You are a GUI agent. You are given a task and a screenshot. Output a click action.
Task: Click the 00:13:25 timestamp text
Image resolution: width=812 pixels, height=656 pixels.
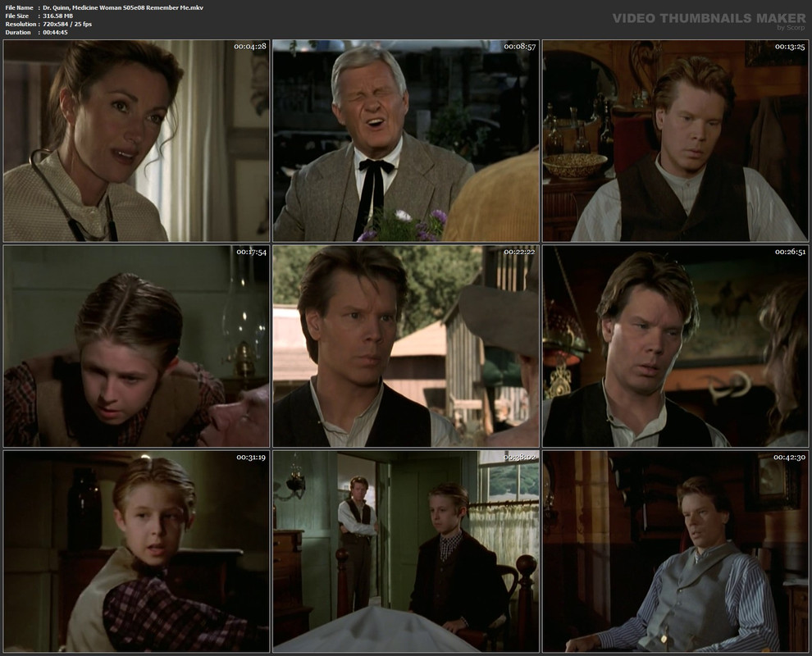coord(790,47)
